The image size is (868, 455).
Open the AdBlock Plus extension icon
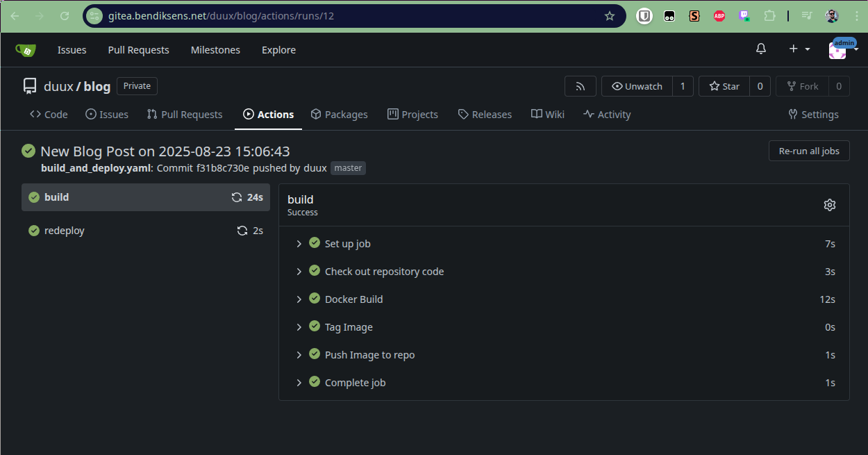pos(719,16)
